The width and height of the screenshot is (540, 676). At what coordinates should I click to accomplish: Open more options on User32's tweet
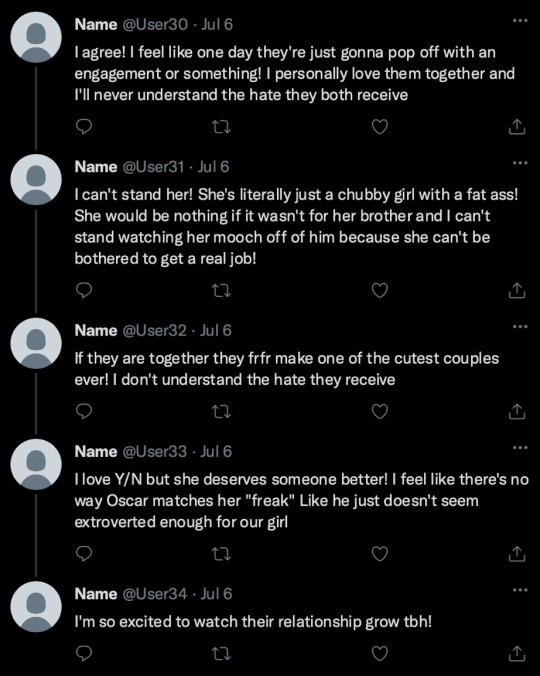[520, 326]
